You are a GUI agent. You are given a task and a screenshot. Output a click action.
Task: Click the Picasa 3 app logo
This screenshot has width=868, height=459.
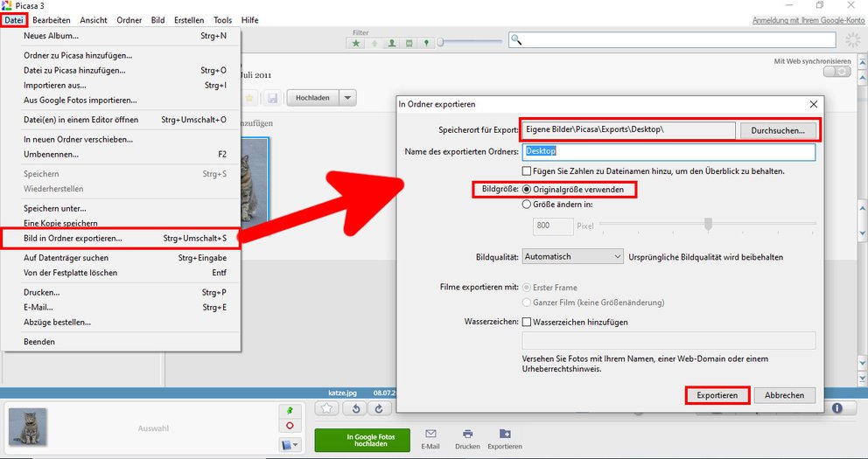[x=7, y=5]
